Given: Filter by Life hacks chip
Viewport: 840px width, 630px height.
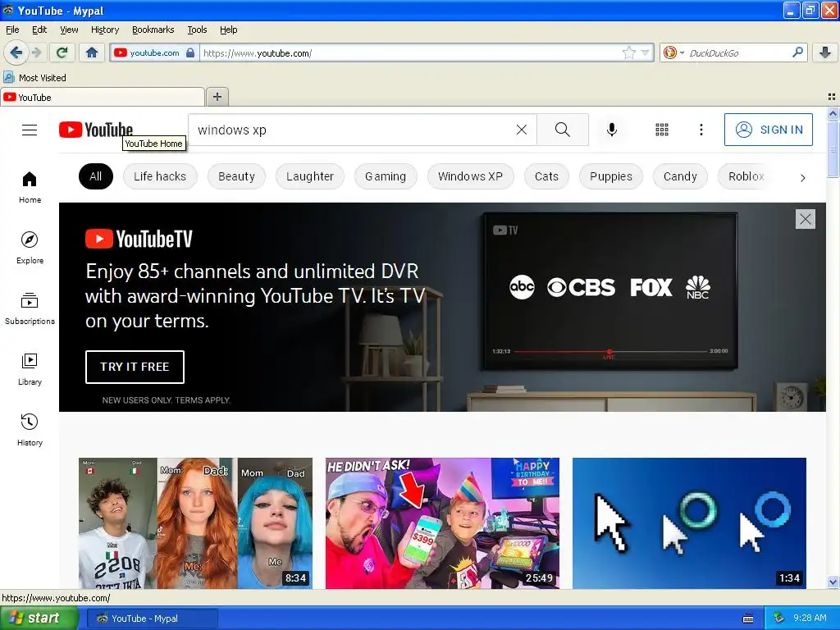Looking at the screenshot, I should [x=160, y=176].
